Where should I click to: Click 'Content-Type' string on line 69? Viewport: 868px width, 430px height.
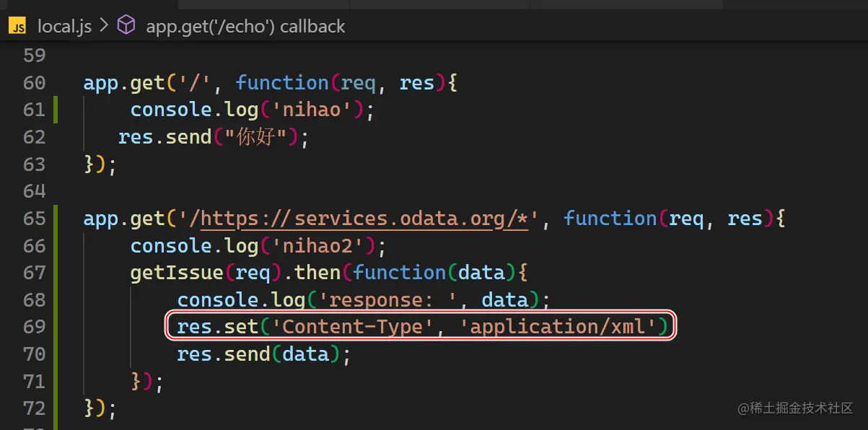[353, 327]
